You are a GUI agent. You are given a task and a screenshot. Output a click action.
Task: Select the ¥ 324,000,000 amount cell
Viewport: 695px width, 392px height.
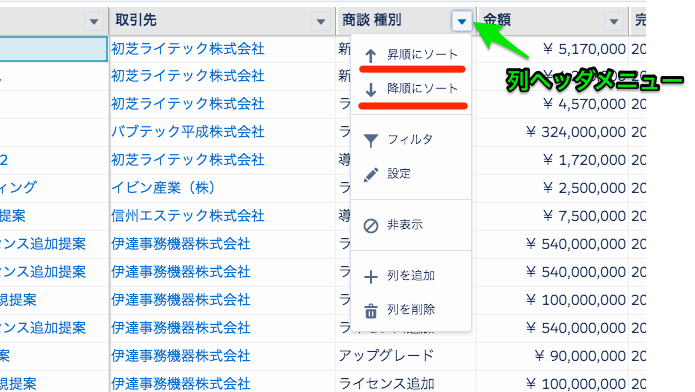[552, 132]
